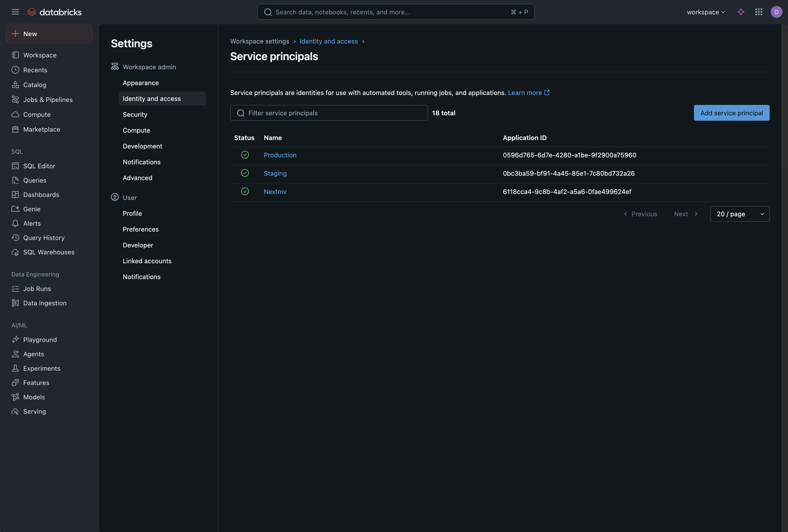This screenshot has width=788, height=532.
Task: Open the hamburger navigation menu
Action: (15, 12)
